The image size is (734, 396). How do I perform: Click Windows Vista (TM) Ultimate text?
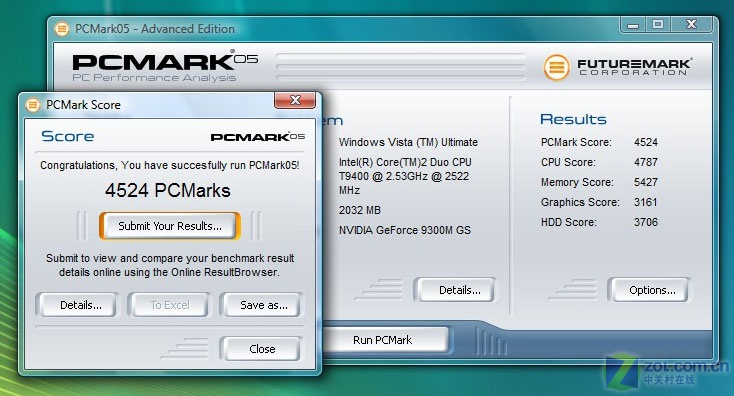tap(408, 142)
